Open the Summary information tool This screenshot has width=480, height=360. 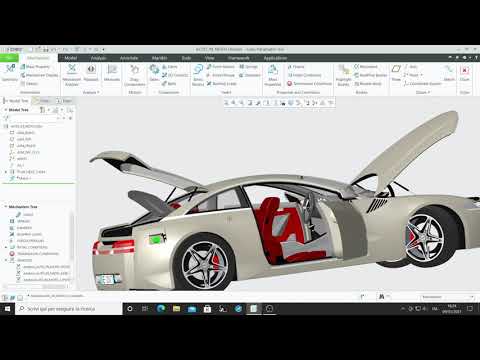click(x=10, y=72)
